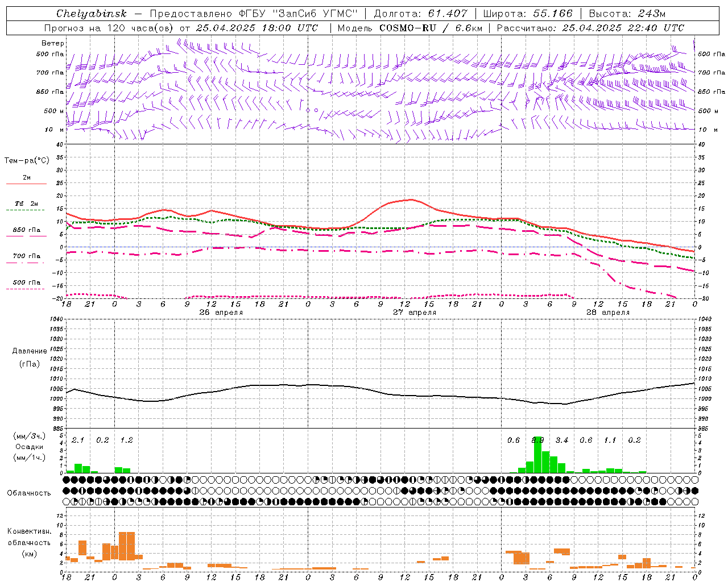Click the '28 апреля' date label
Screen dimensions: 728x582
[x=607, y=313]
